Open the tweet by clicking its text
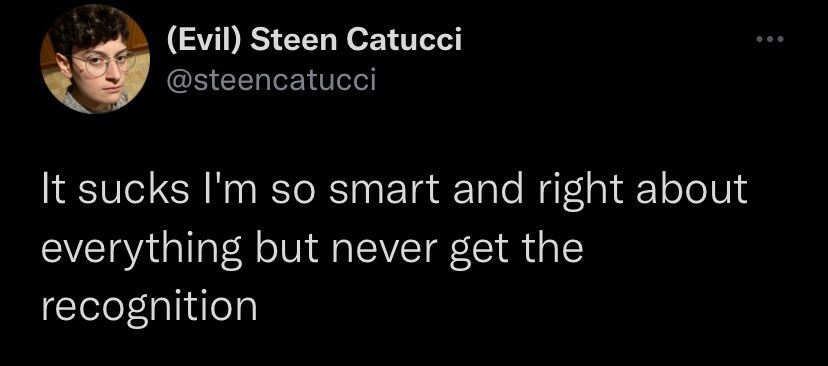This screenshot has height=366, width=828. 394,247
